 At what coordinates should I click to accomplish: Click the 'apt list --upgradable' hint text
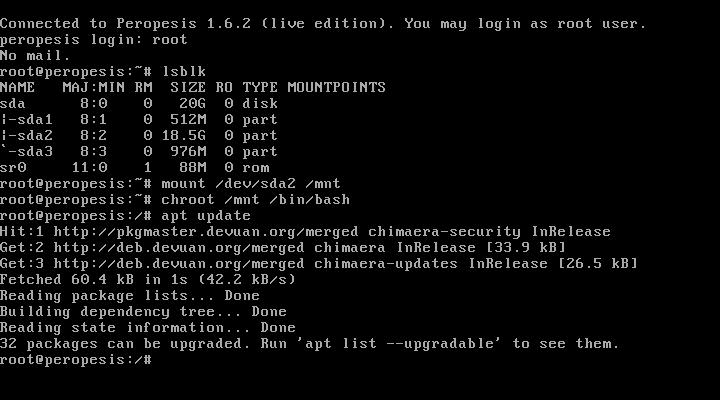pos(404,344)
